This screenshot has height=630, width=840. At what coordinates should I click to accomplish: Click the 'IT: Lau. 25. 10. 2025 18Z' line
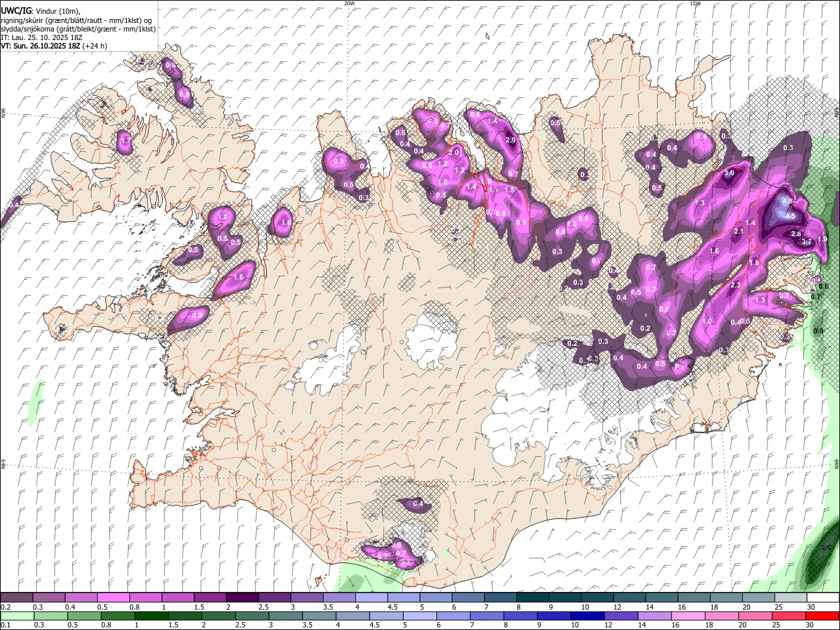pos(41,37)
